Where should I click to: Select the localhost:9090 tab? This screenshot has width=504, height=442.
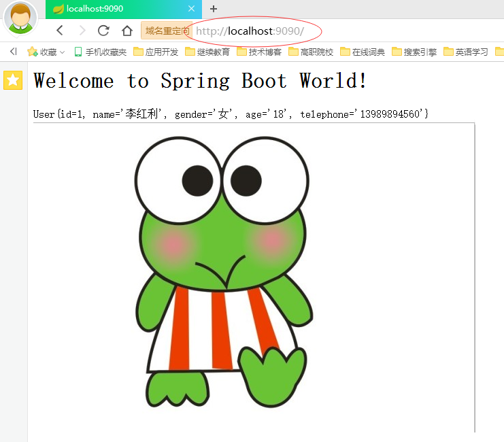click(124, 9)
